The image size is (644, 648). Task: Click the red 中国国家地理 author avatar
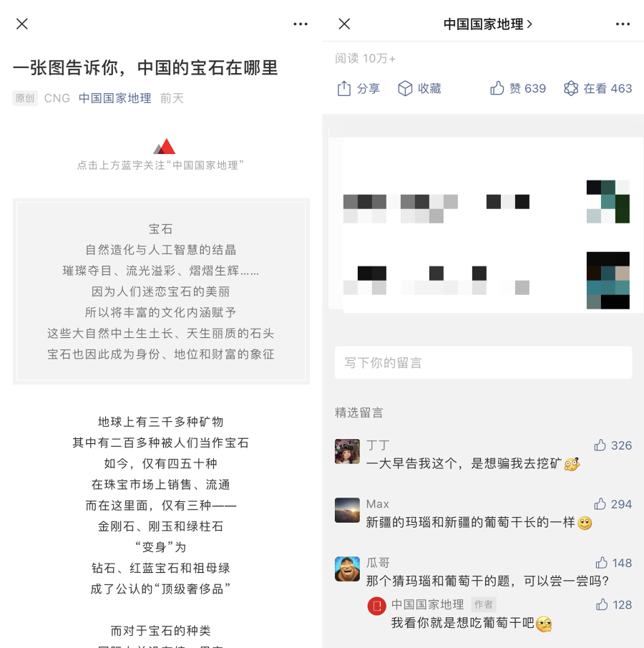(x=376, y=606)
